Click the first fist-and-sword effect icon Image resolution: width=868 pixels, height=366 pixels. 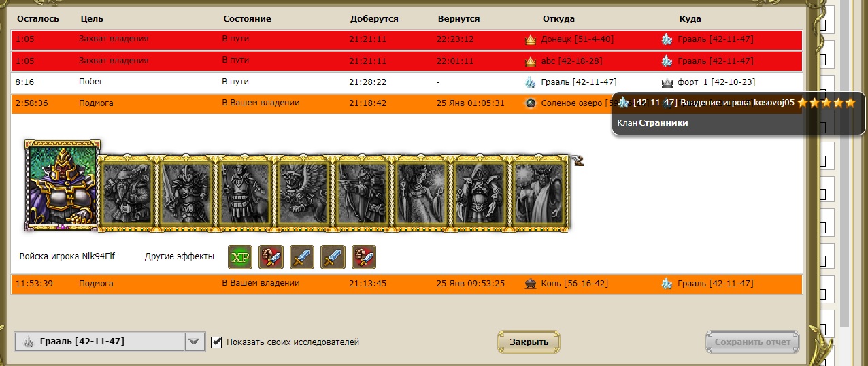(x=271, y=257)
